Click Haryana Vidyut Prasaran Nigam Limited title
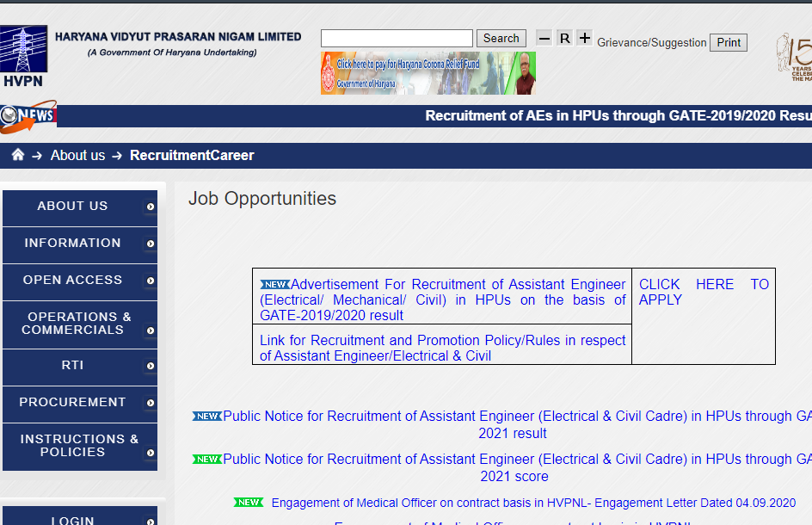 coord(178,37)
